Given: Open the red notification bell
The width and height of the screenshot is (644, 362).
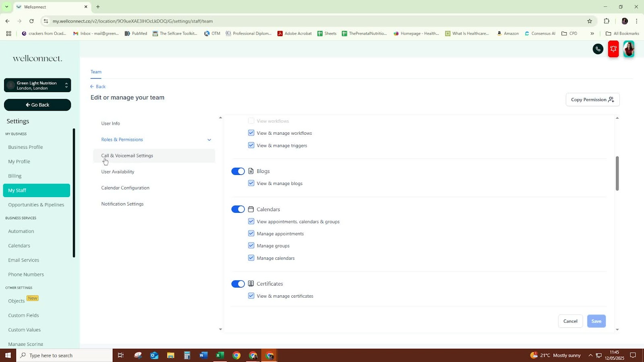Looking at the screenshot, I should [613, 49].
